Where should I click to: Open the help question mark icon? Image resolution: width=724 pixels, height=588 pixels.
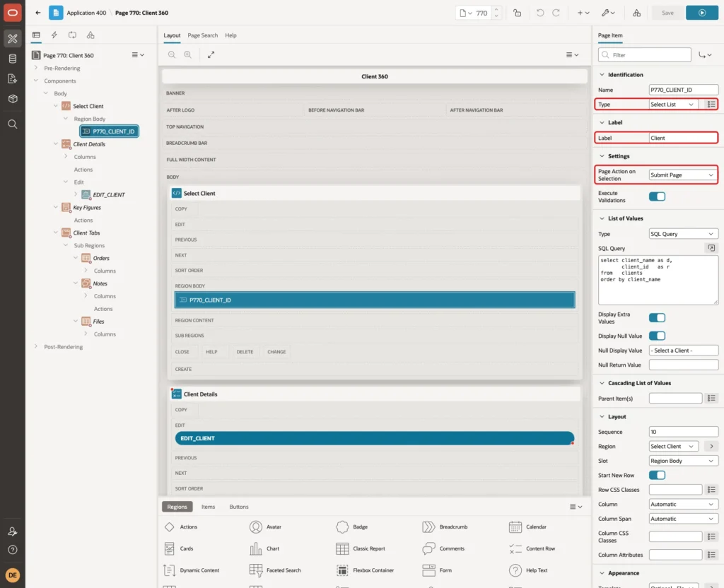tap(13, 550)
